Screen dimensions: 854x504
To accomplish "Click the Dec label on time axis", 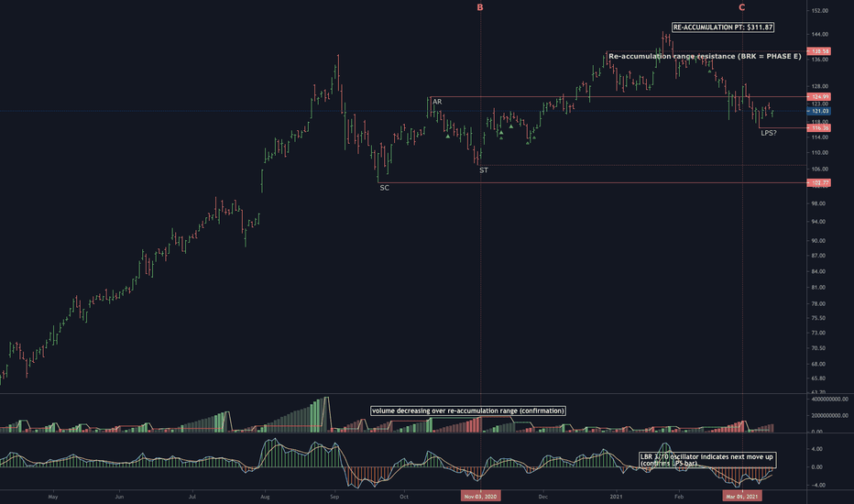I will (542, 497).
